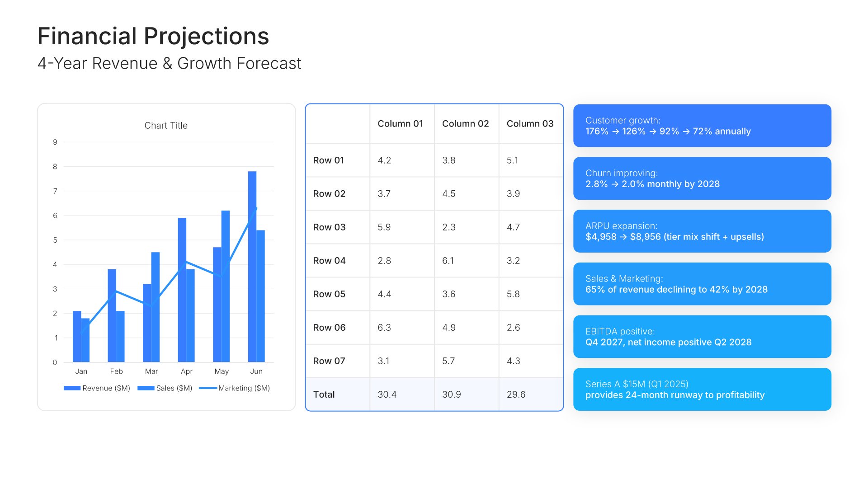
Task: Select the Total row label
Action: pyautogui.click(x=324, y=394)
